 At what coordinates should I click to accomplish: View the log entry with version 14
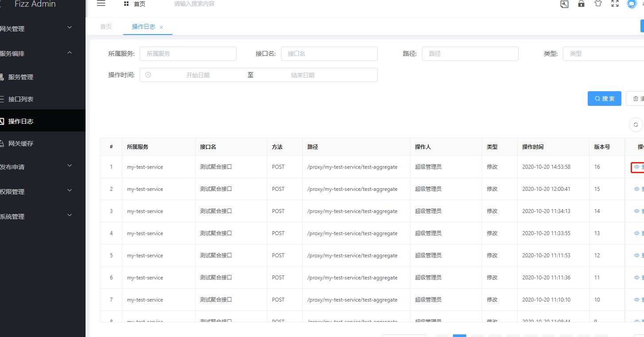click(638, 211)
